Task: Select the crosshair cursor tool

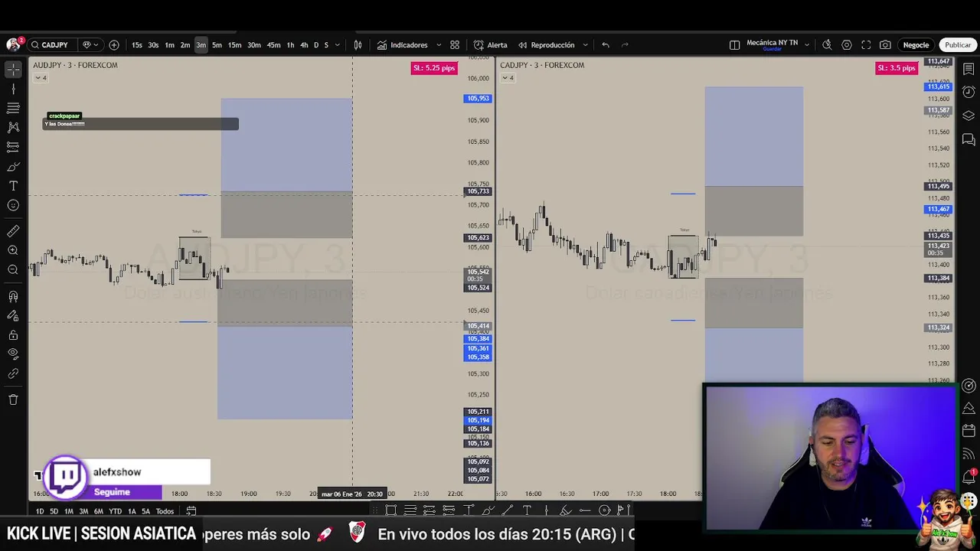Action: (13, 70)
